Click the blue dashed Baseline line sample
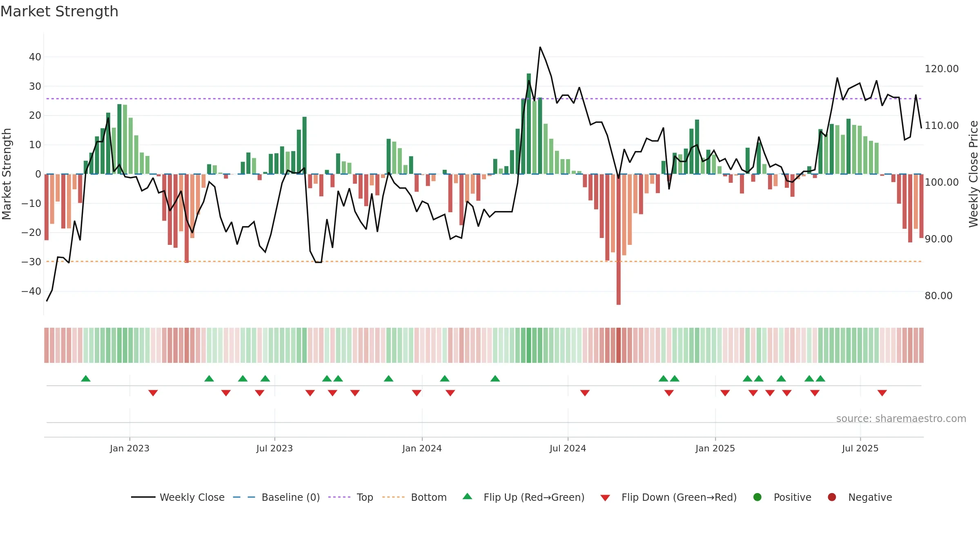 [x=244, y=497]
